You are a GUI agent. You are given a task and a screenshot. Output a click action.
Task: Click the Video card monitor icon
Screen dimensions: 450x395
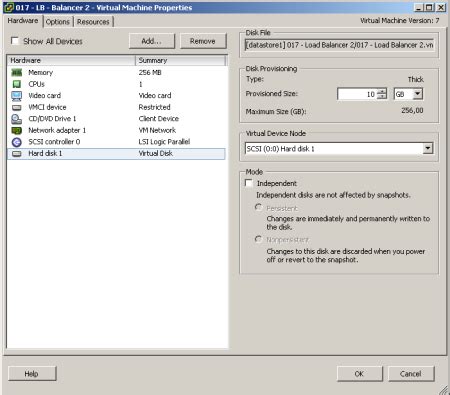click(x=16, y=96)
